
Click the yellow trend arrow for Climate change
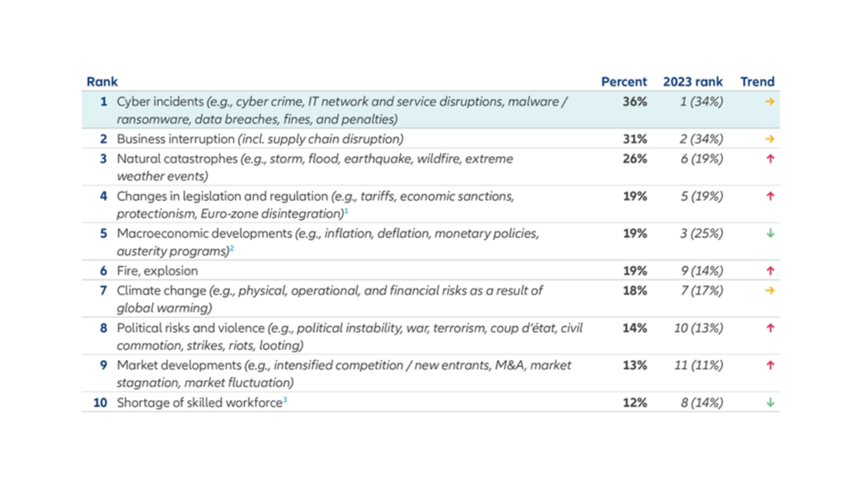770,291
